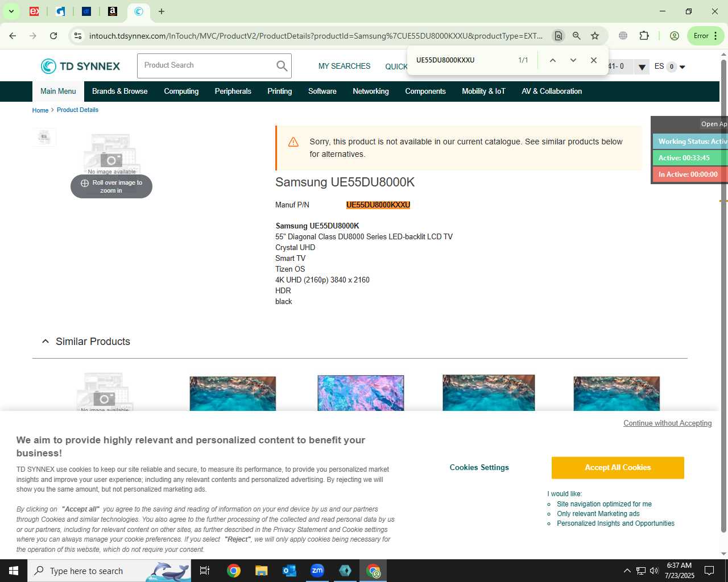Open the Networking menu
The width and height of the screenshot is (728, 582).
(x=371, y=92)
